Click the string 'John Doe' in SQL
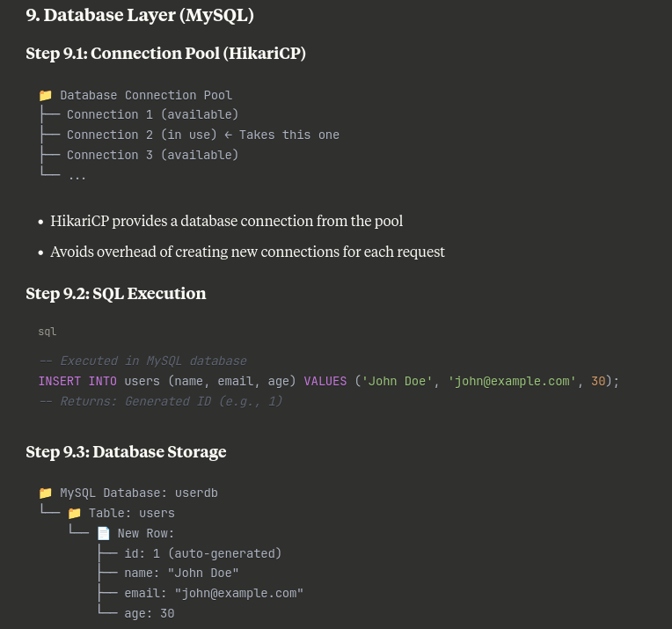Image resolution: width=672 pixels, height=629 pixels. [x=397, y=381]
